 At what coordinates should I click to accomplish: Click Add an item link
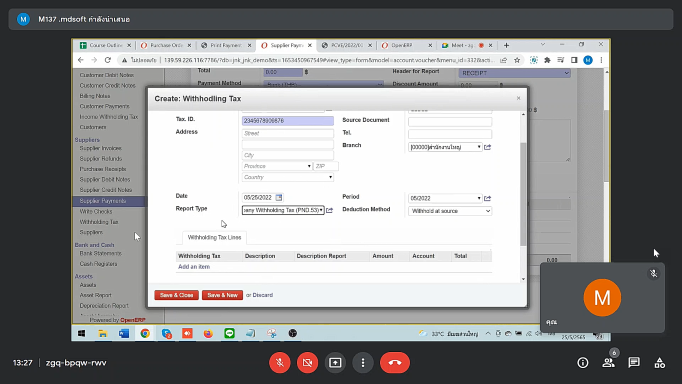coord(194,267)
